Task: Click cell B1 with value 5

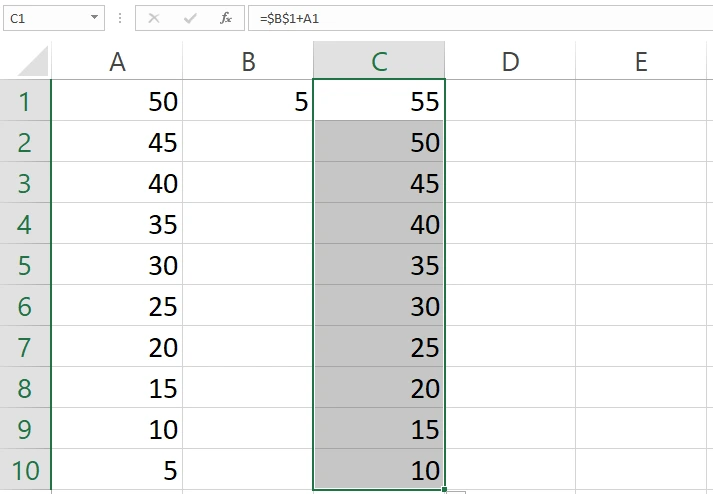Action: [x=248, y=101]
